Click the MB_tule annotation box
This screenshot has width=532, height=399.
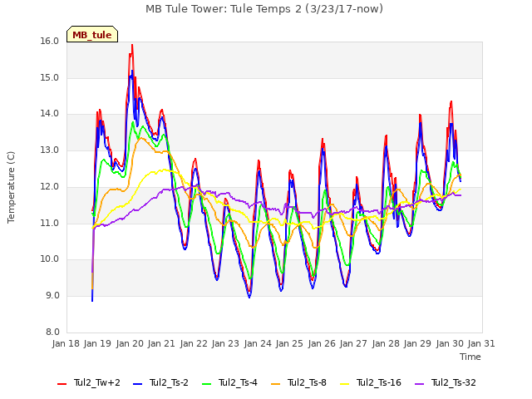point(92,34)
